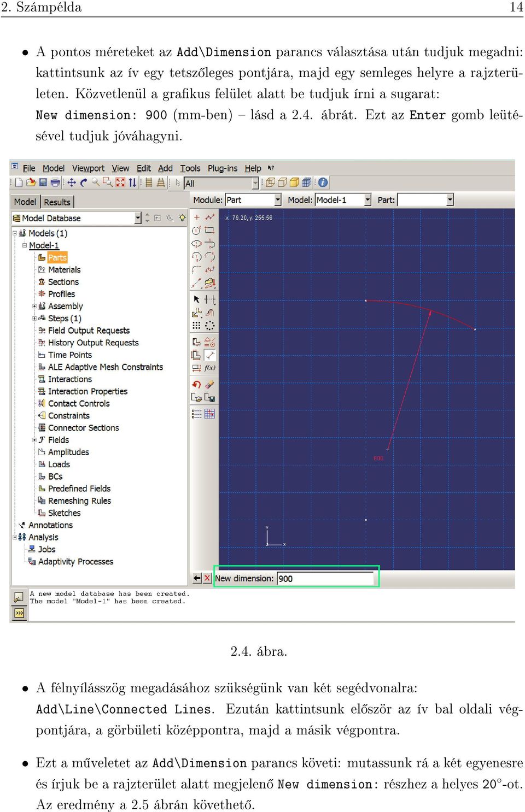Select Jobs under Analysis
This screenshot has height=812, width=525.
46,549
